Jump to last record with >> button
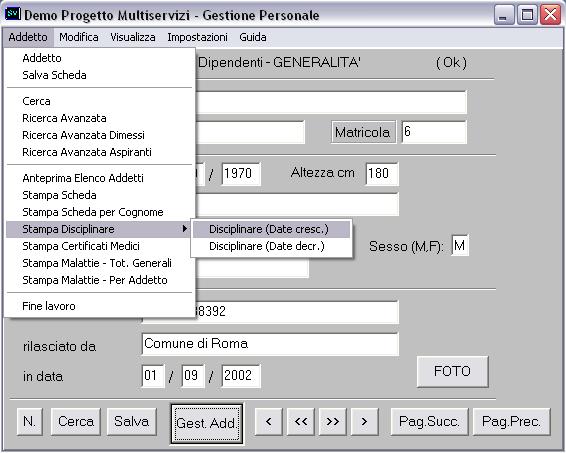Image resolution: width=566 pixels, height=453 pixels. (332, 422)
